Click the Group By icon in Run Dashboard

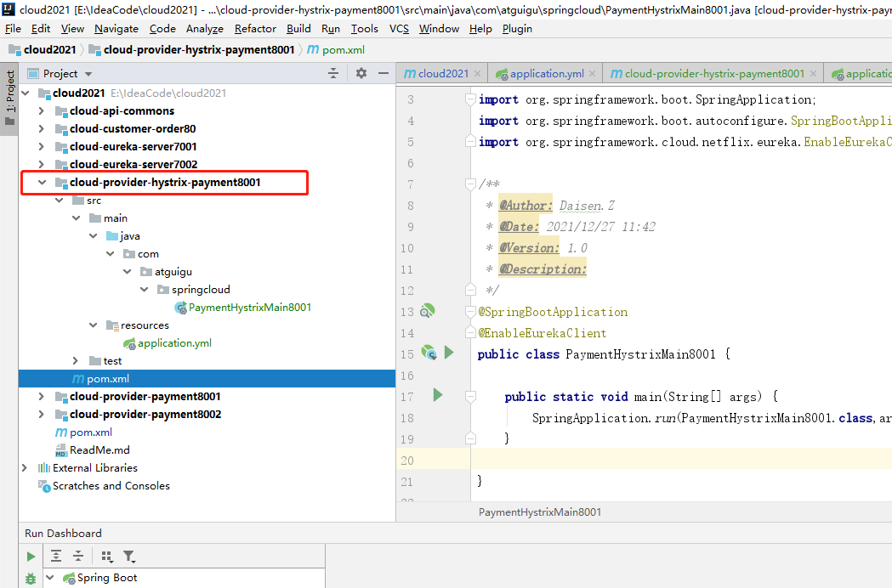pyautogui.click(x=106, y=557)
